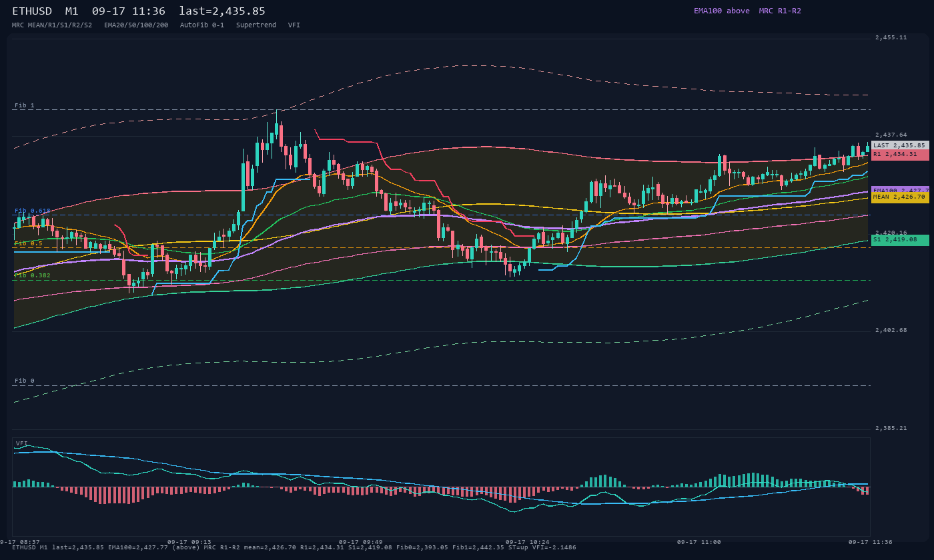
Task: Click the Fib 0.382 level label
Action: point(33,275)
